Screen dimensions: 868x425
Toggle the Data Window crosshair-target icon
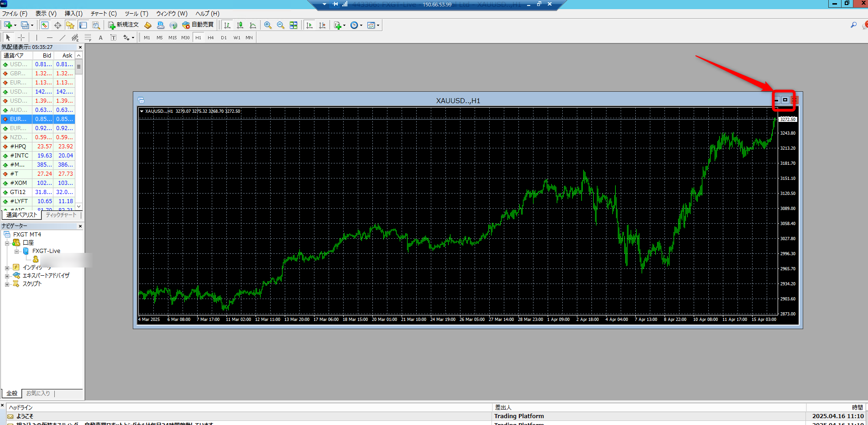pos(58,25)
